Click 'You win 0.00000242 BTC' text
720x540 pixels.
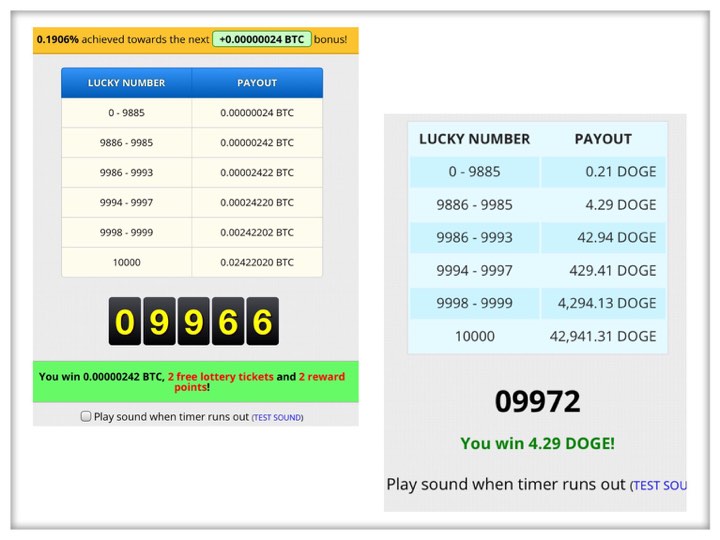[100, 377]
